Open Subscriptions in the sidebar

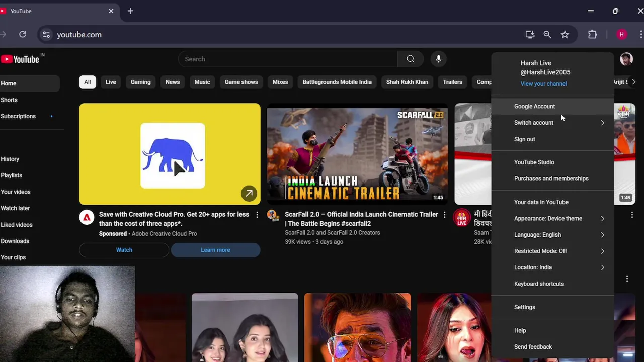pos(30,116)
